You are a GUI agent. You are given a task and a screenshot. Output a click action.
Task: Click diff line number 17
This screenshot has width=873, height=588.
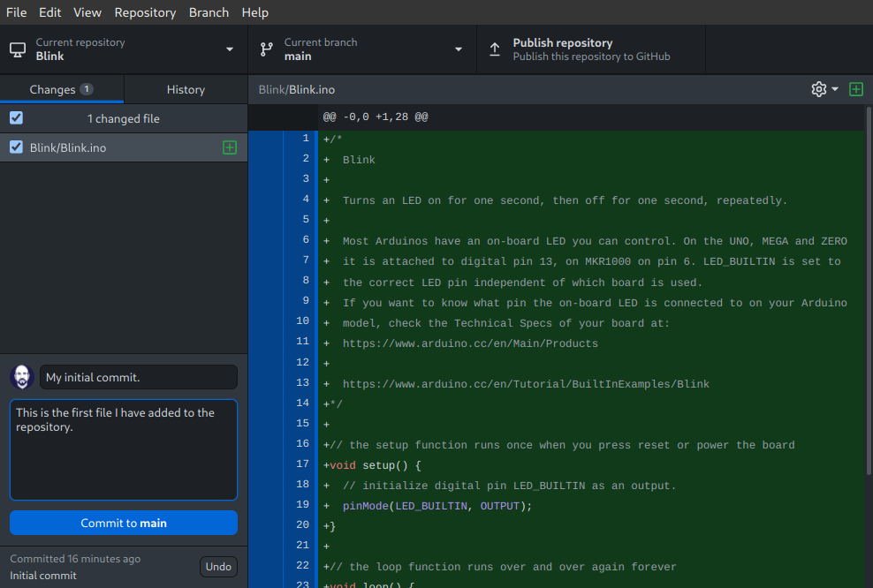pos(302,464)
